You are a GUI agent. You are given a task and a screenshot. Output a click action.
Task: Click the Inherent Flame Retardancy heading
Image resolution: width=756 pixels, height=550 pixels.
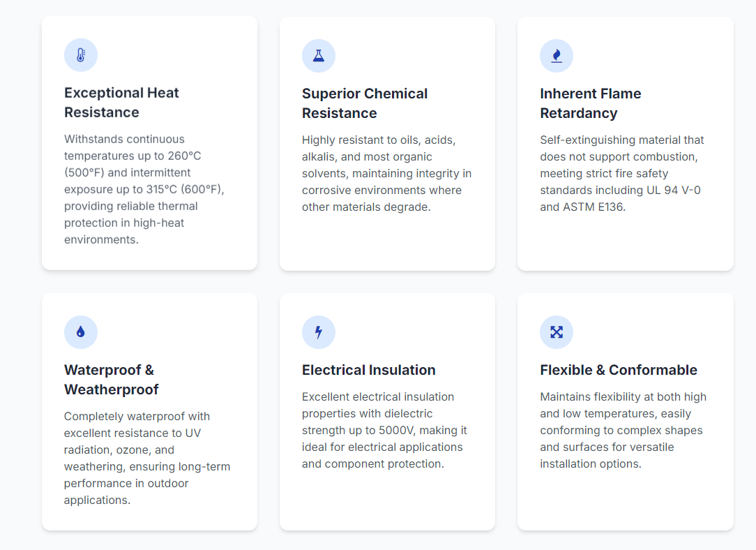590,103
